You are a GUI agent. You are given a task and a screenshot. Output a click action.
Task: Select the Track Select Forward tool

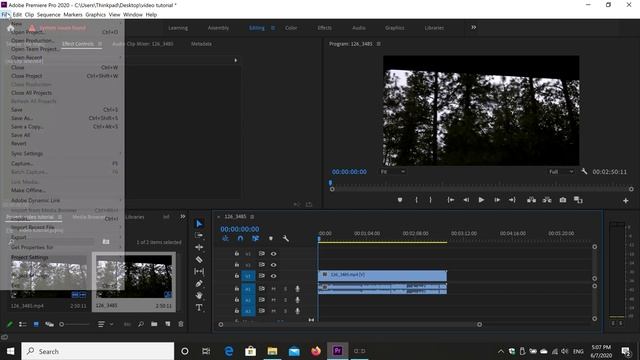tap(199, 235)
